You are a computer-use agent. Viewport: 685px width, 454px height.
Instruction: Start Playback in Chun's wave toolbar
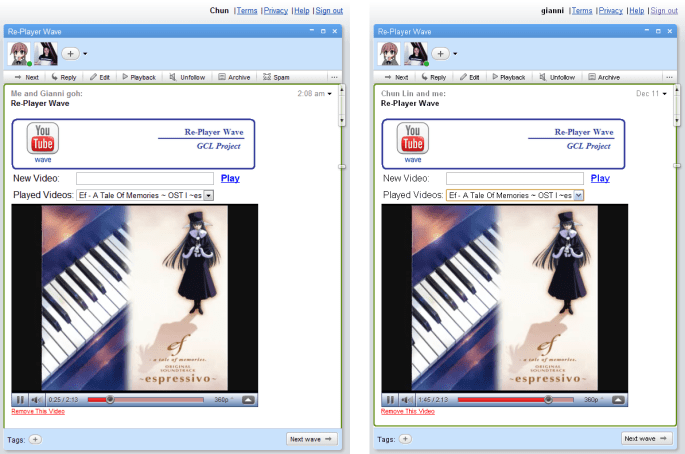pos(139,77)
